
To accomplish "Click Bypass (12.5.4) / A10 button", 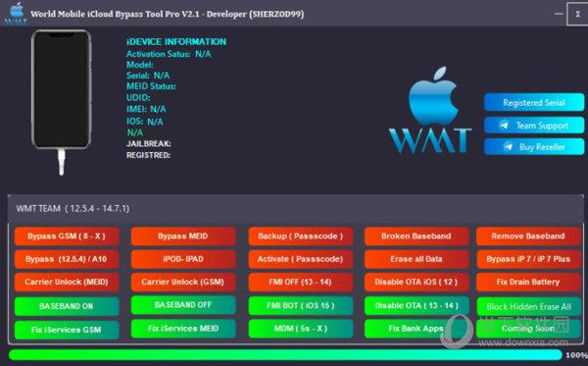I will point(67,259).
